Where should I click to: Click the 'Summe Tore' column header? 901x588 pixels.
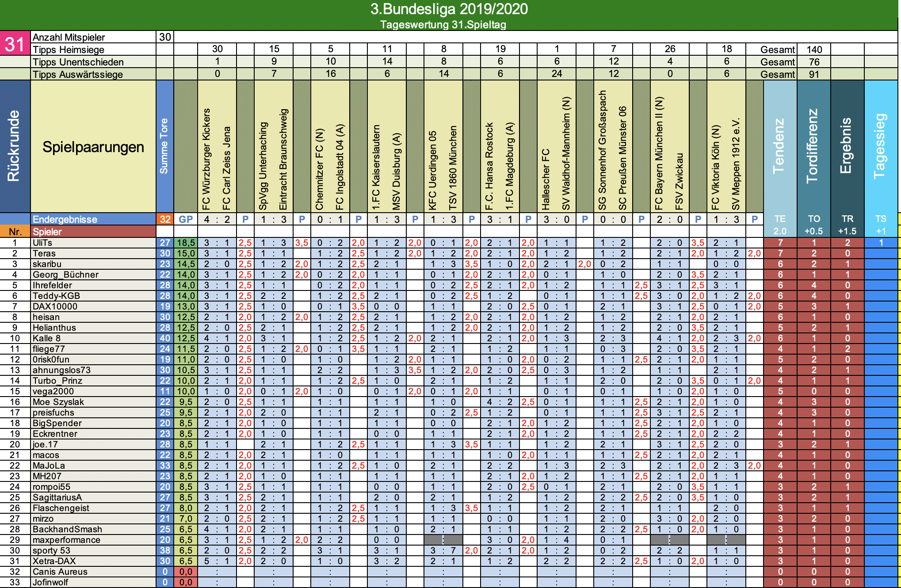(x=164, y=146)
